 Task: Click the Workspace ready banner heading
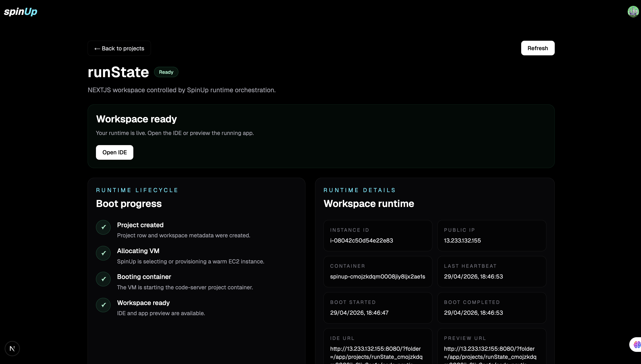pos(136,119)
